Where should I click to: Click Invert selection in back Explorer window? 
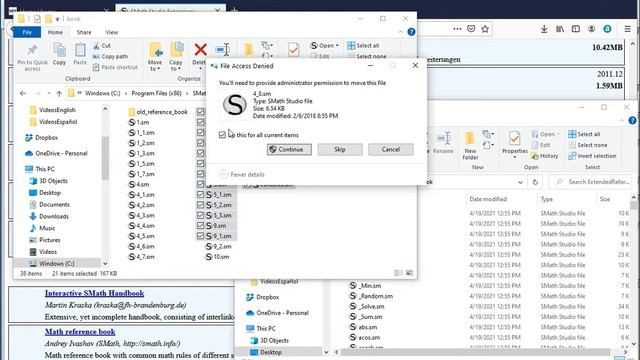pyautogui.click(x=592, y=156)
